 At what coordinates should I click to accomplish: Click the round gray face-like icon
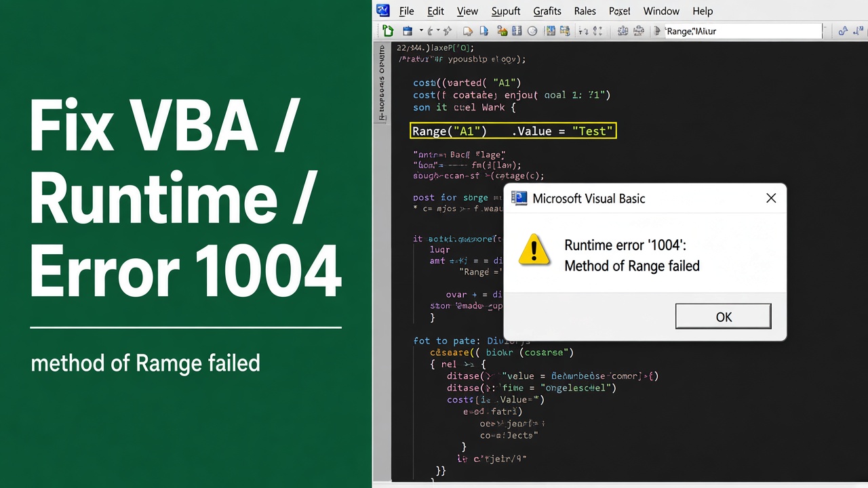[x=532, y=30]
